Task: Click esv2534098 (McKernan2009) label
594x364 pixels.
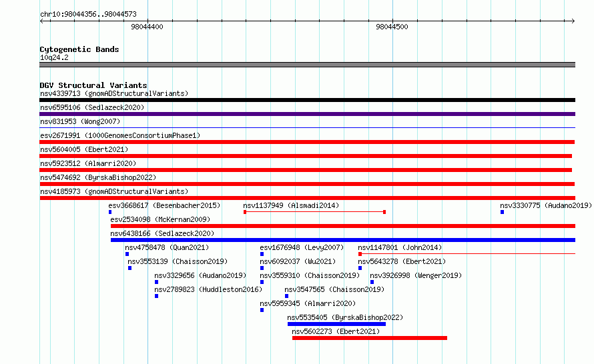Action: (x=160, y=219)
